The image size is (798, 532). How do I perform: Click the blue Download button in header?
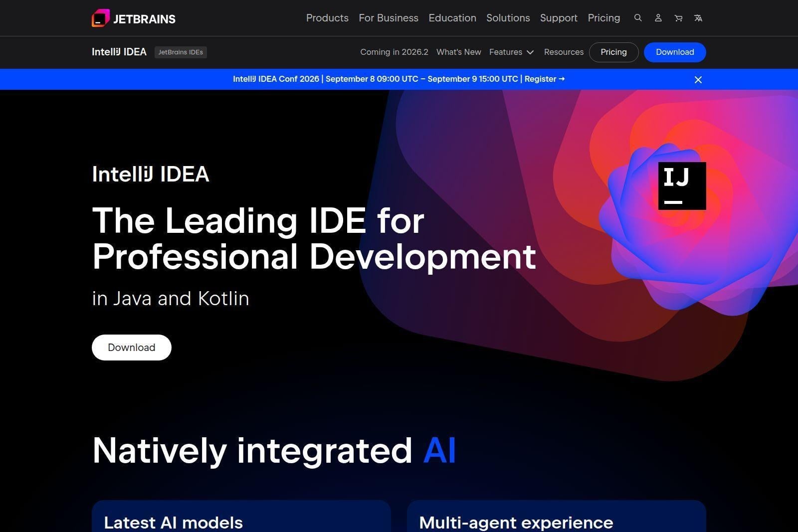coord(675,52)
